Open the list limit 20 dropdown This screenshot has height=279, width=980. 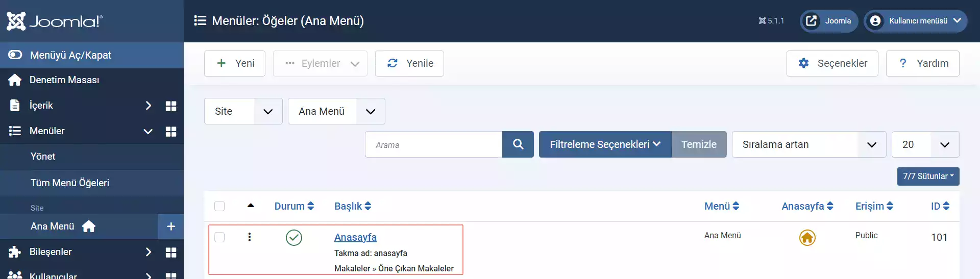(925, 144)
